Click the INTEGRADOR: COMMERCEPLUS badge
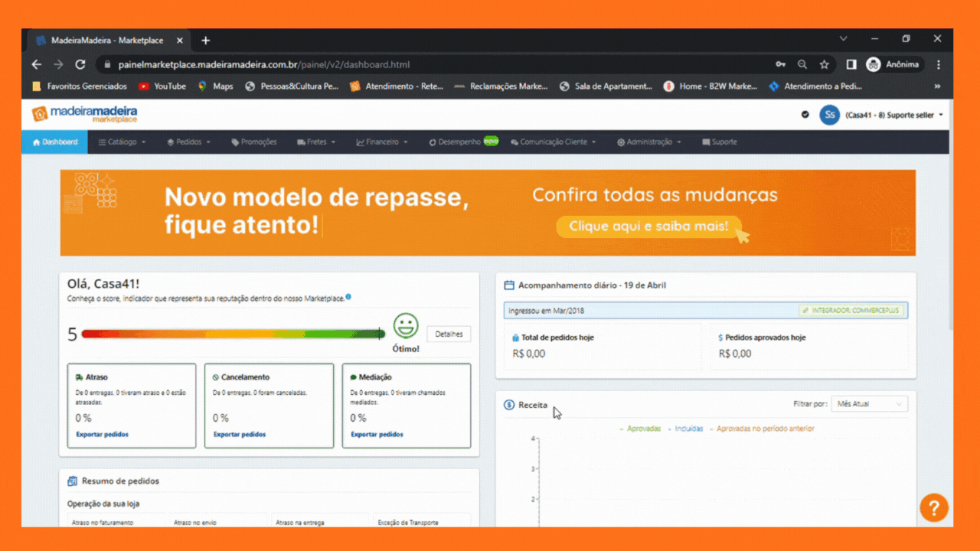The width and height of the screenshot is (980, 551). pyautogui.click(x=851, y=311)
